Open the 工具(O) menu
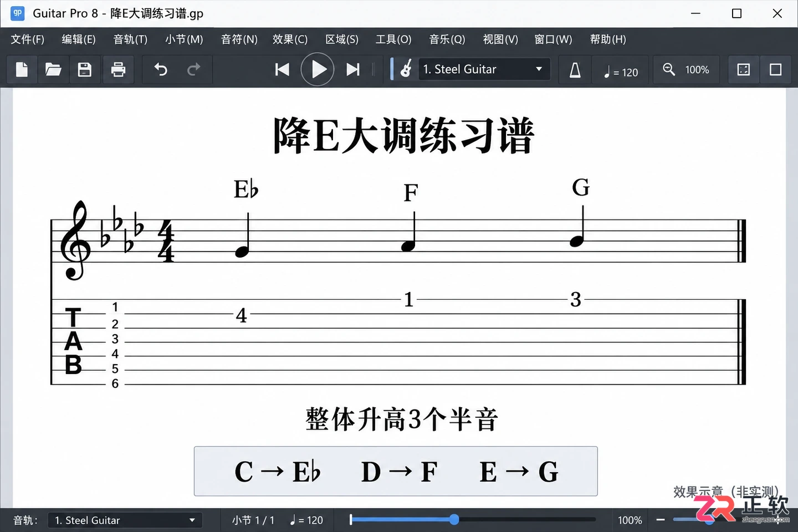 393,39
